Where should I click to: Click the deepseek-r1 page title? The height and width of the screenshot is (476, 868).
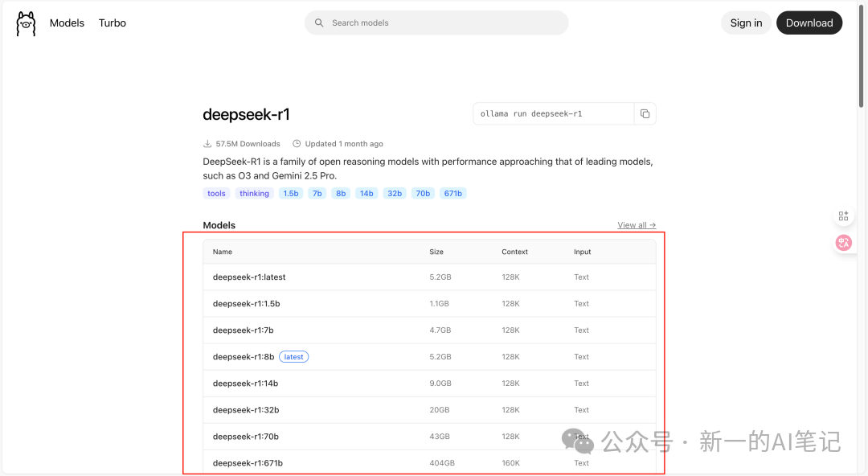[246, 114]
